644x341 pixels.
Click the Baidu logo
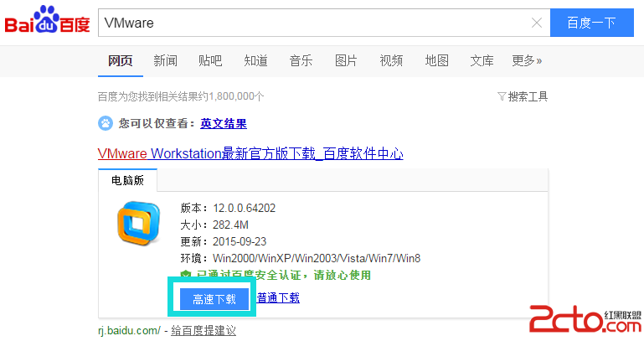pyautogui.click(x=47, y=20)
